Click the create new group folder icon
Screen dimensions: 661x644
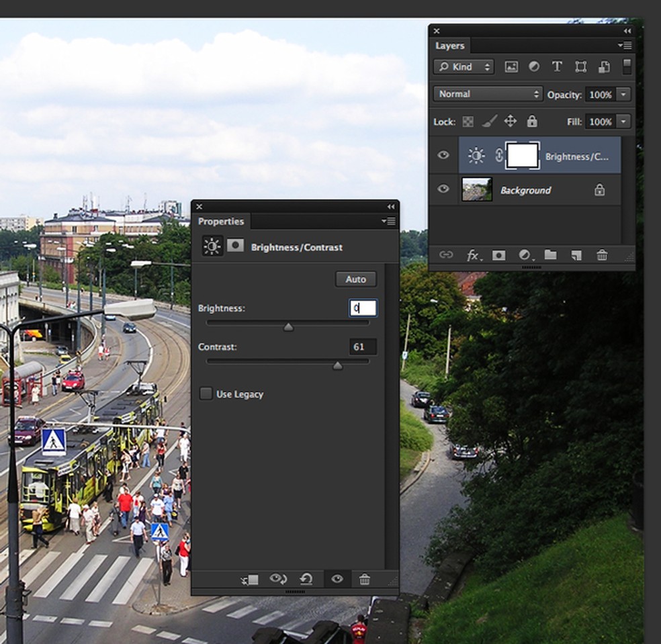coord(550,255)
